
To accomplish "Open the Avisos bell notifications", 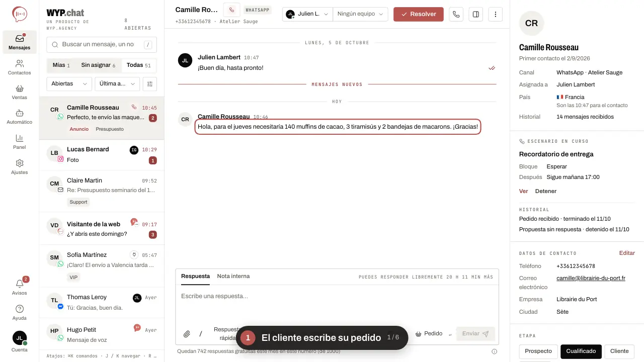I will tap(20, 287).
